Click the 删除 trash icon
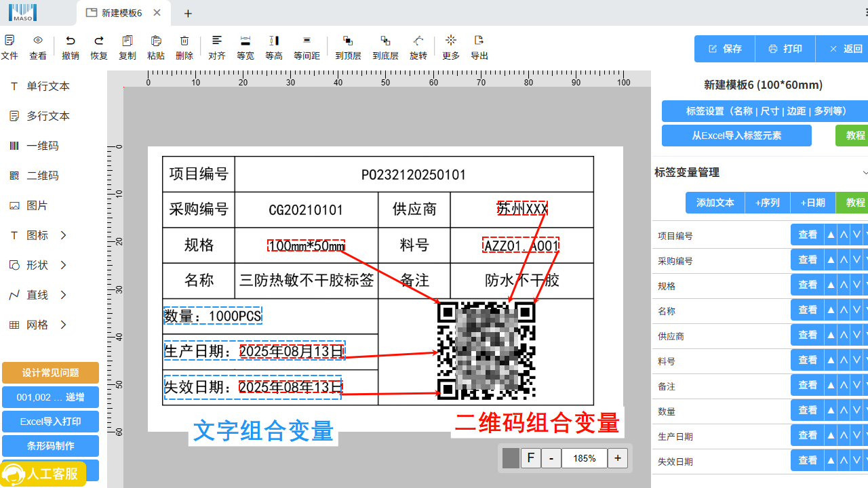Viewport: 868px width, 488px height. (x=184, y=41)
